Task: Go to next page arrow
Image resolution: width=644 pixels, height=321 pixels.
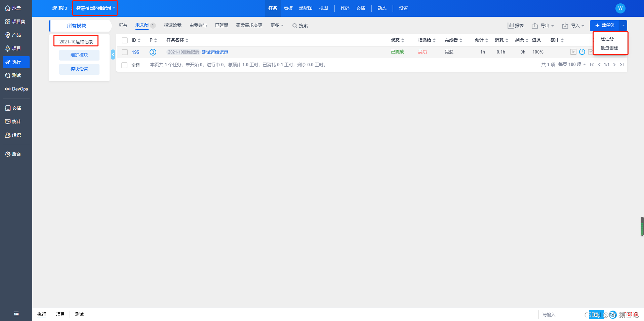Action: 614,65
